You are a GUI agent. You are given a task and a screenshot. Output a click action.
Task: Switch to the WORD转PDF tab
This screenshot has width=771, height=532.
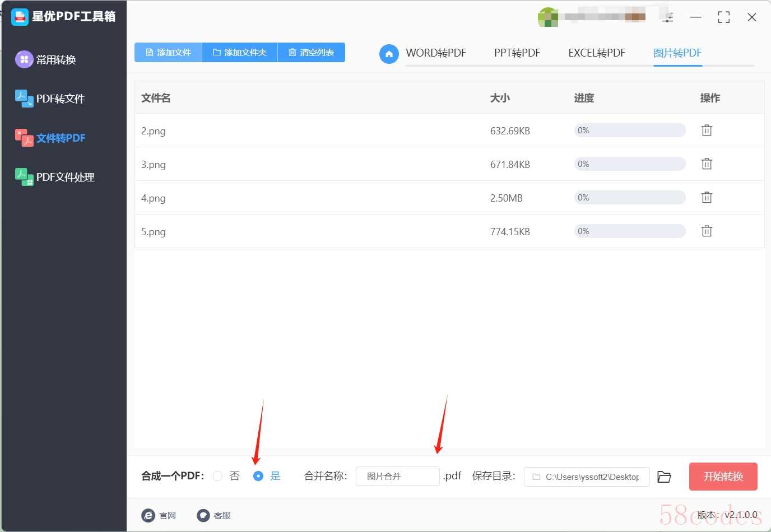pos(436,53)
